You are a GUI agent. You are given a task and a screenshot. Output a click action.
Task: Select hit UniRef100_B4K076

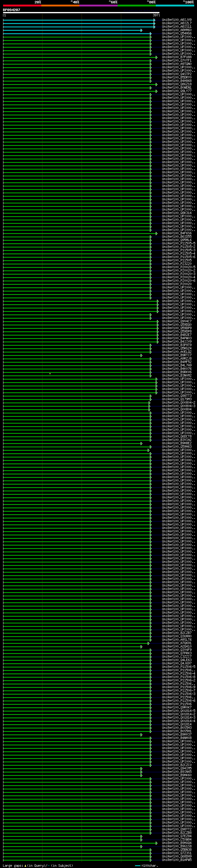(x=177, y=369)
